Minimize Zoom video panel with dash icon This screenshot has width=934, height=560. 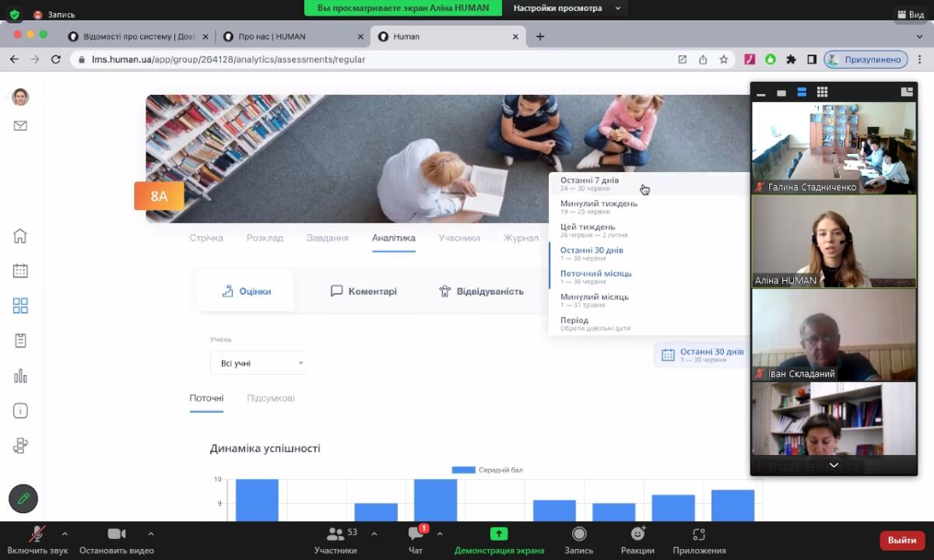coord(761,93)
